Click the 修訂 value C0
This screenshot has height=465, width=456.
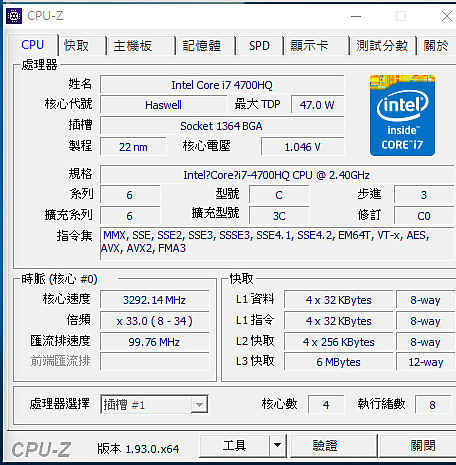coord(424,216)
